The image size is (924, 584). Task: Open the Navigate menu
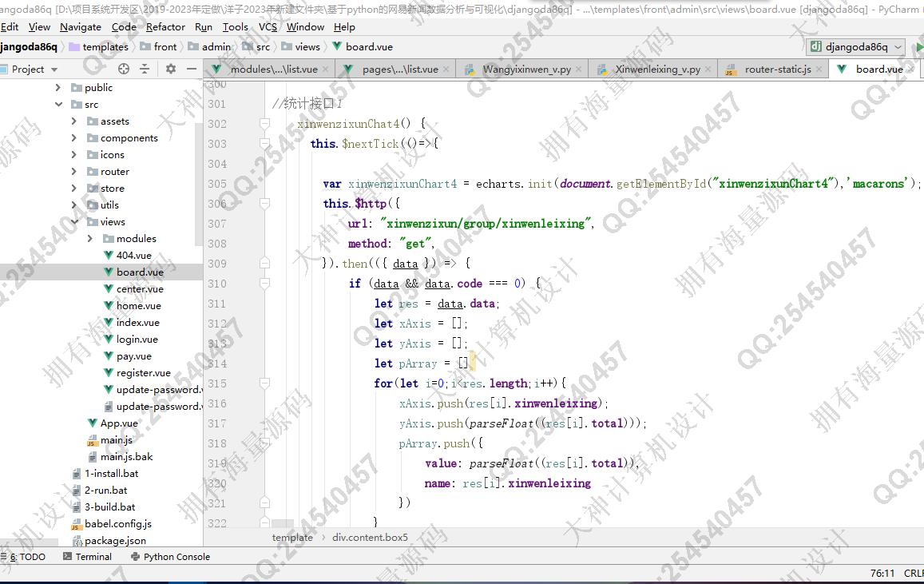[x=81, y=27]
